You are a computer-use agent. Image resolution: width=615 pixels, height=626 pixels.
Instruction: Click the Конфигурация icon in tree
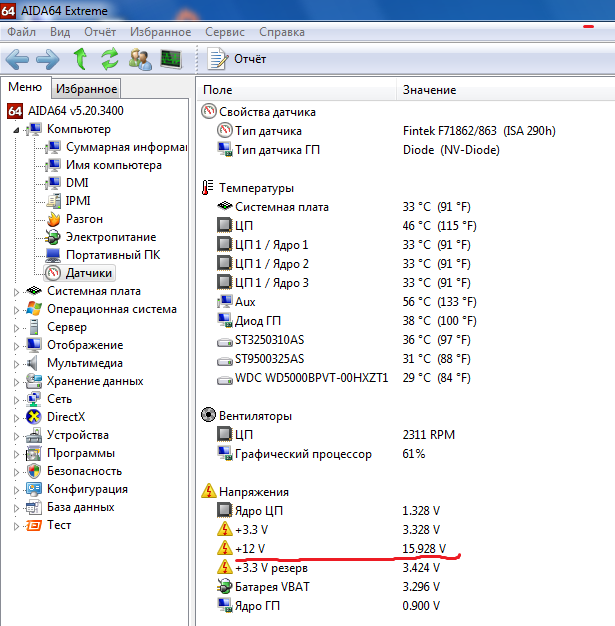click(34, 489)
